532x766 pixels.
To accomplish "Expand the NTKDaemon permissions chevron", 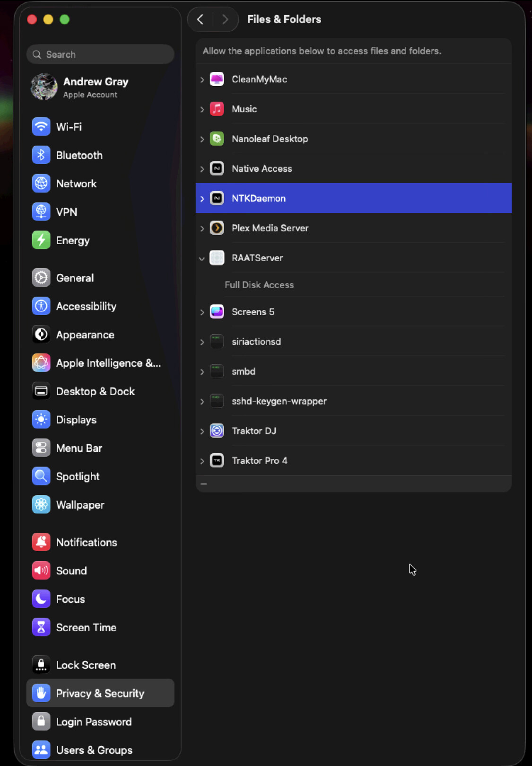I will coord(202,199).
